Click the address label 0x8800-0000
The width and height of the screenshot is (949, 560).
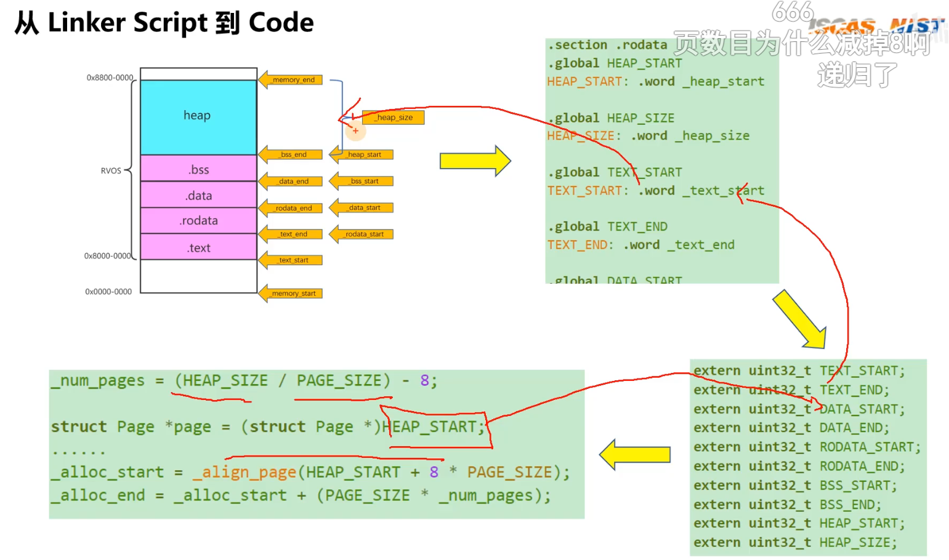(110, 78)
